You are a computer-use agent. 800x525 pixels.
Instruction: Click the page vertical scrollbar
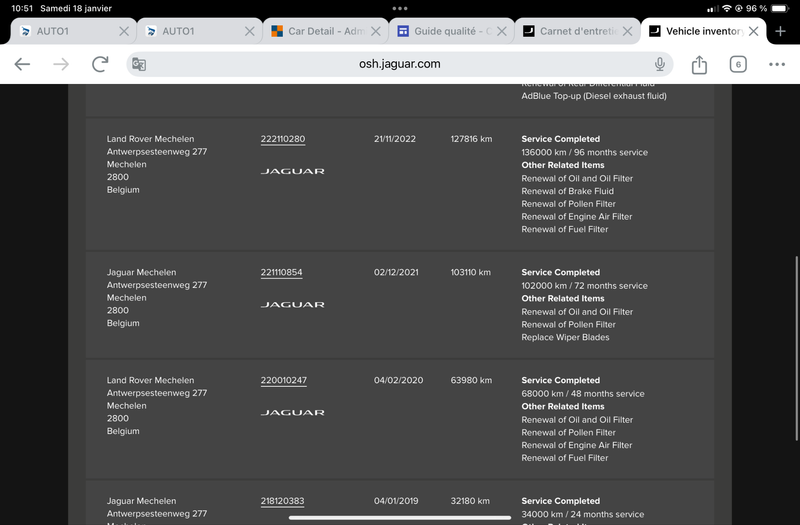(796, 348)
